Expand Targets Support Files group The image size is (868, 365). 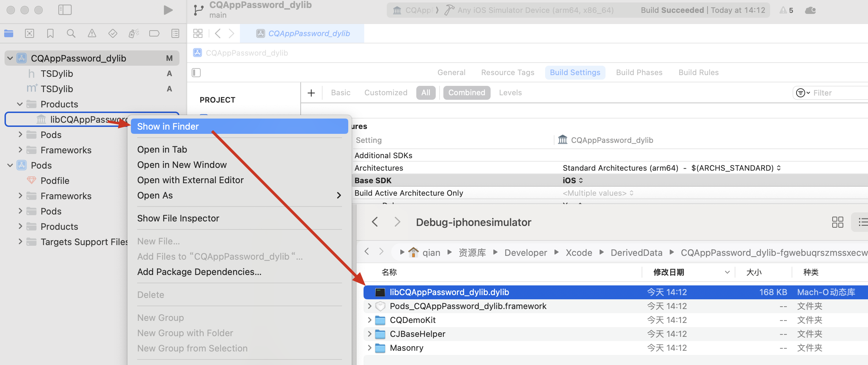point(20,242)
